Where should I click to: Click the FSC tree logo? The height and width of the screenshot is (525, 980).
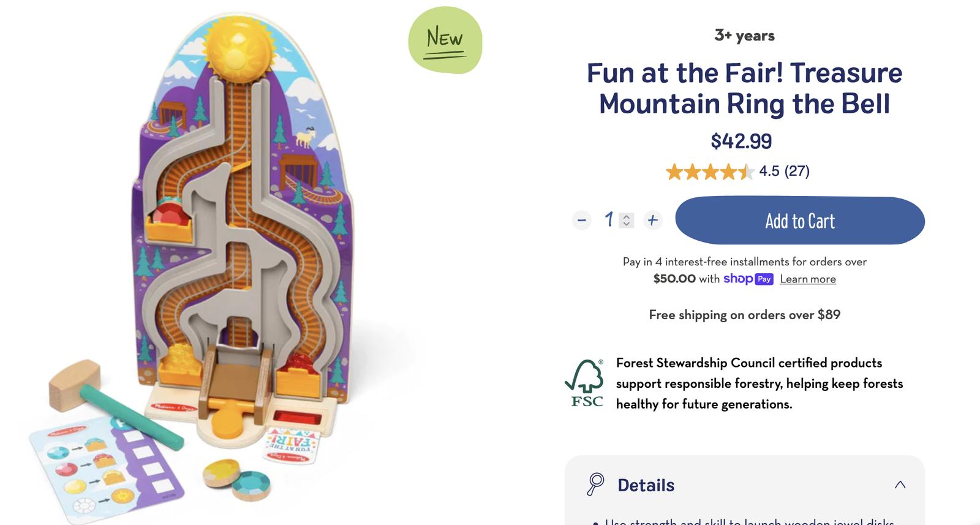(x=586, y=383)
